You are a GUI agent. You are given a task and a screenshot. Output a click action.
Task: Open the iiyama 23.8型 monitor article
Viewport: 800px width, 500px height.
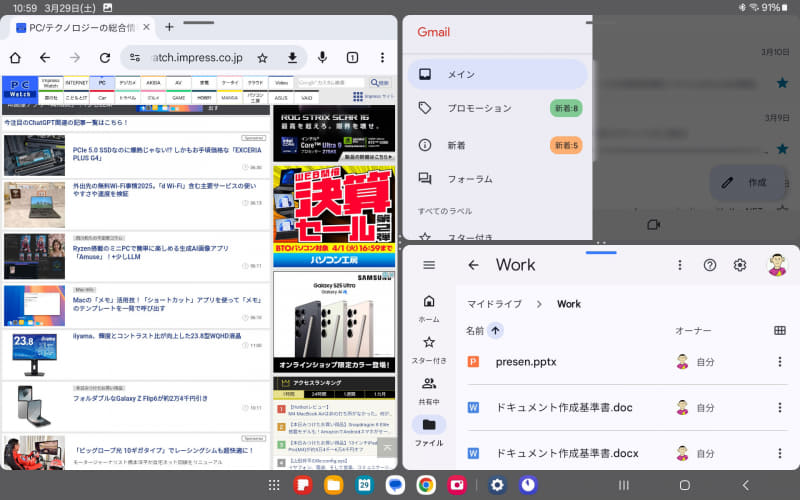coord(157,336)
